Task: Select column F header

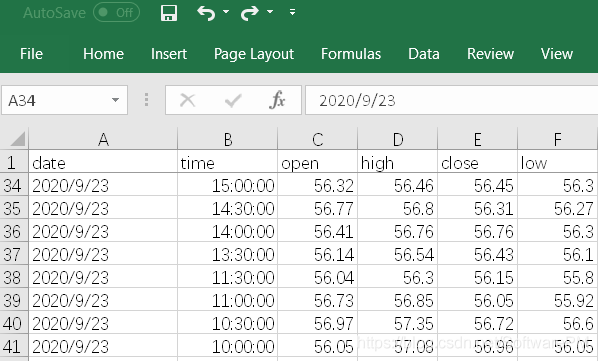Action: 557,139
